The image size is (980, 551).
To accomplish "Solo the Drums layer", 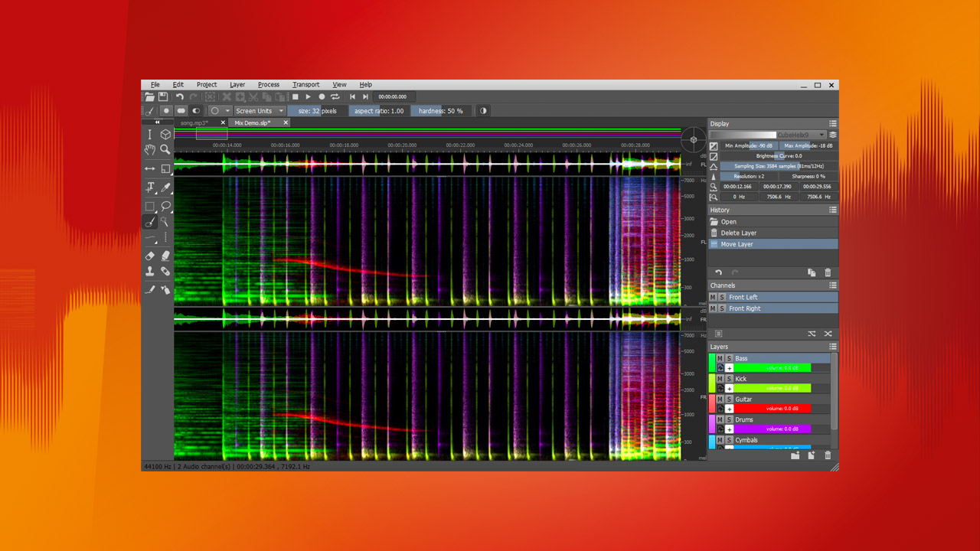I will [x=729, y=419].
